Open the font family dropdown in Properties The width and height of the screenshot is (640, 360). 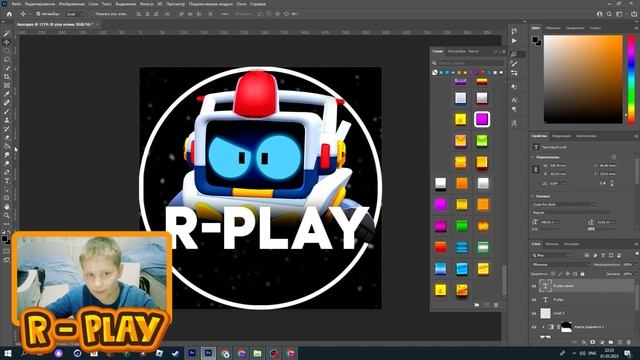coord(563,204)
